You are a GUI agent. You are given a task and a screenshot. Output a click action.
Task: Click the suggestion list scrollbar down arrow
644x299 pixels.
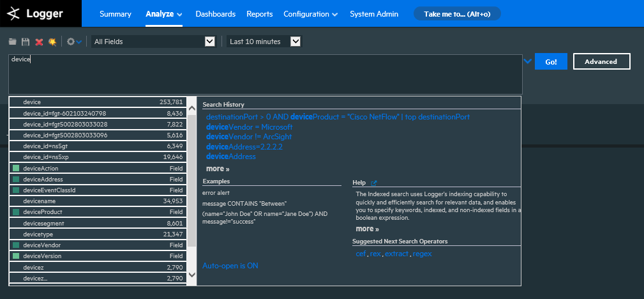click(x=192, y=275)
